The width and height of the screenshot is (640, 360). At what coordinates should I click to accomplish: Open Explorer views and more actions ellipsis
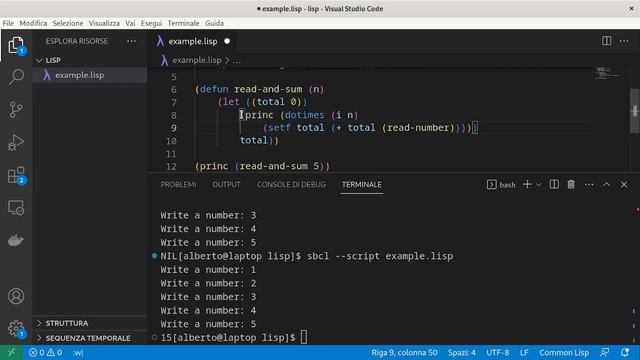[x=131, y=41]
